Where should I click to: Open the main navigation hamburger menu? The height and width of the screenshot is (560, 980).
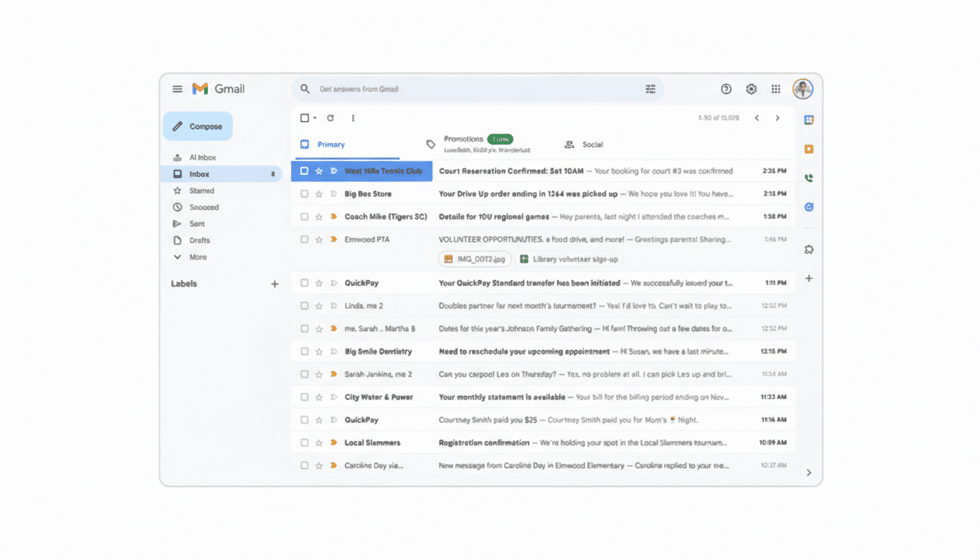177,88
